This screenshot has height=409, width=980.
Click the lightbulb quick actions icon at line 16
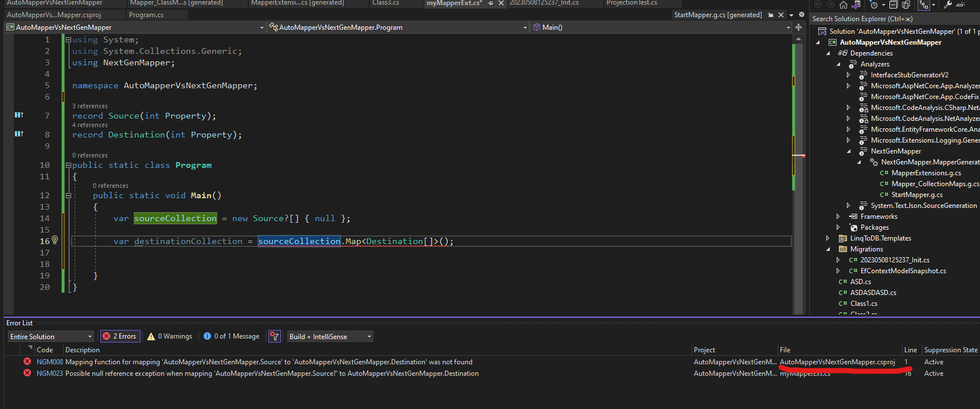click(55, 240)
